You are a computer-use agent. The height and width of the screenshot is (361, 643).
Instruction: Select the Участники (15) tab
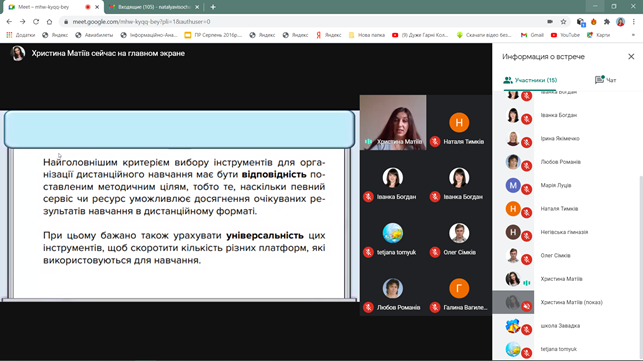(x=530, y=80)
